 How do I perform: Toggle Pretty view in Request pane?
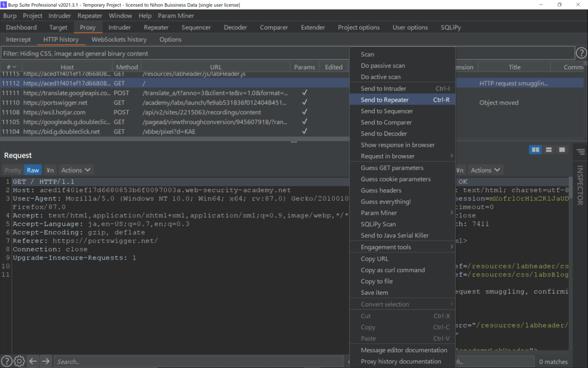tap(13, 170)
